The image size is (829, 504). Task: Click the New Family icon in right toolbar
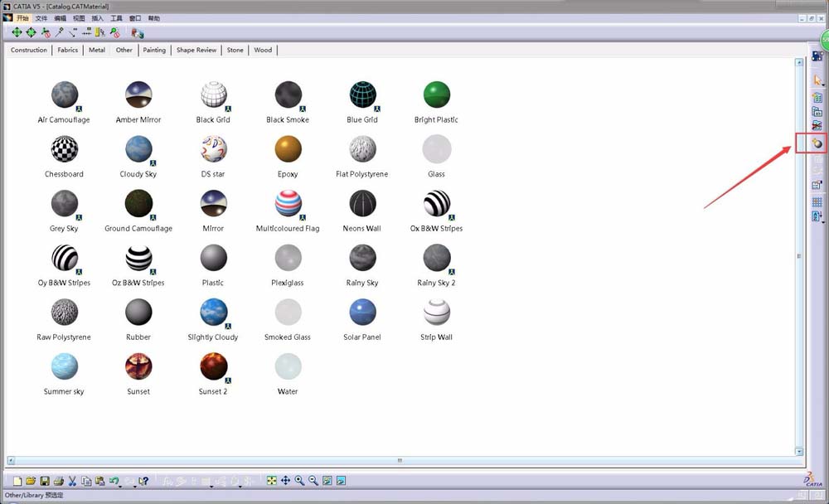point(817,97)
